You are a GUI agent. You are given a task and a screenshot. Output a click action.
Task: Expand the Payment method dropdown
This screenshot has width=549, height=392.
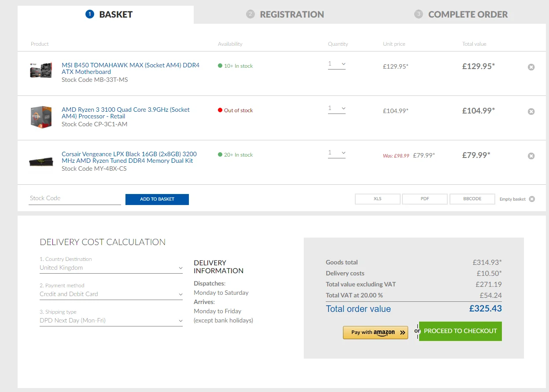pyautogui.click(x=111, y=294)
